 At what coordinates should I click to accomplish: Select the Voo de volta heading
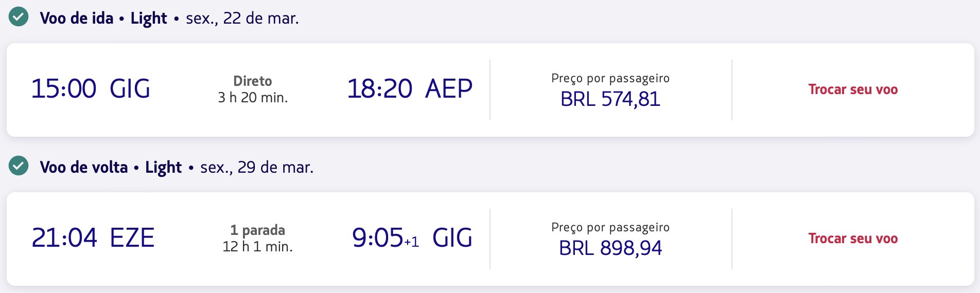(84, 167)
